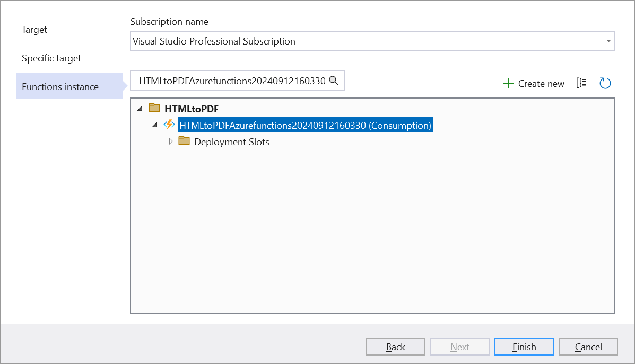Select the Deployment Slots label in the tree
Viewport: 635px width, 364px height.
pos(232,142)
